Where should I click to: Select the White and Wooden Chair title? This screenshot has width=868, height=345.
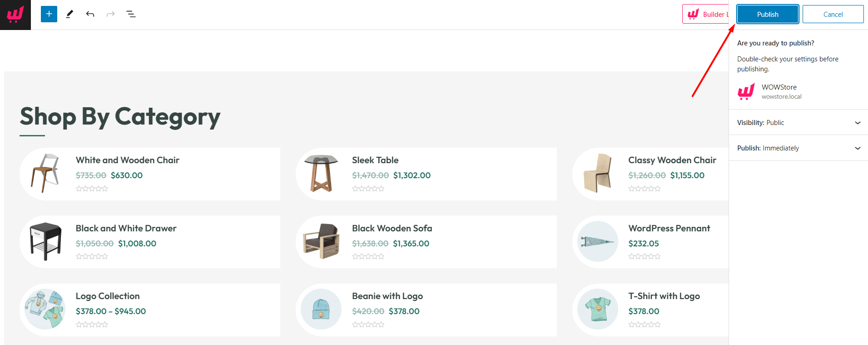click(128, 160)
